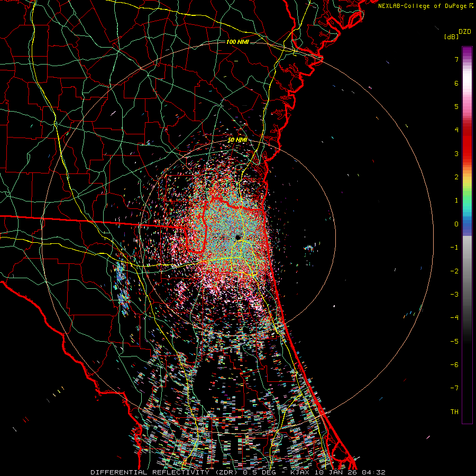This screenshot has height=476, width=476.
Task: Click the DZD legend title
Action: coord(465,32)
